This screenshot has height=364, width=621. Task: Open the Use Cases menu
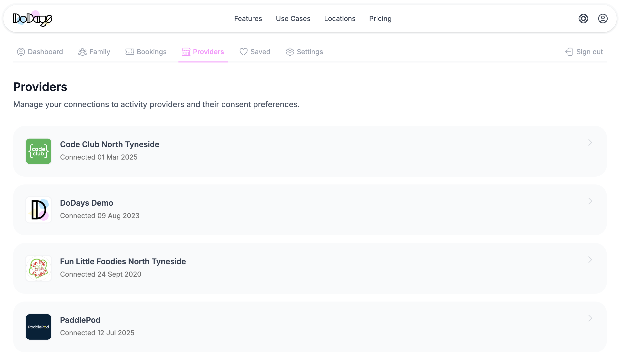293,19
